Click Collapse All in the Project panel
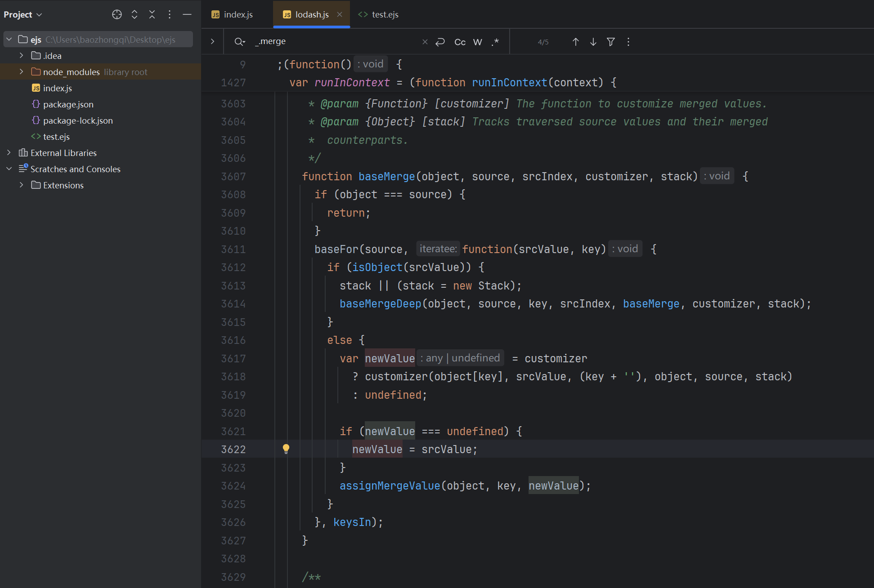Screen dimensions: 874x588 (152, 14)
